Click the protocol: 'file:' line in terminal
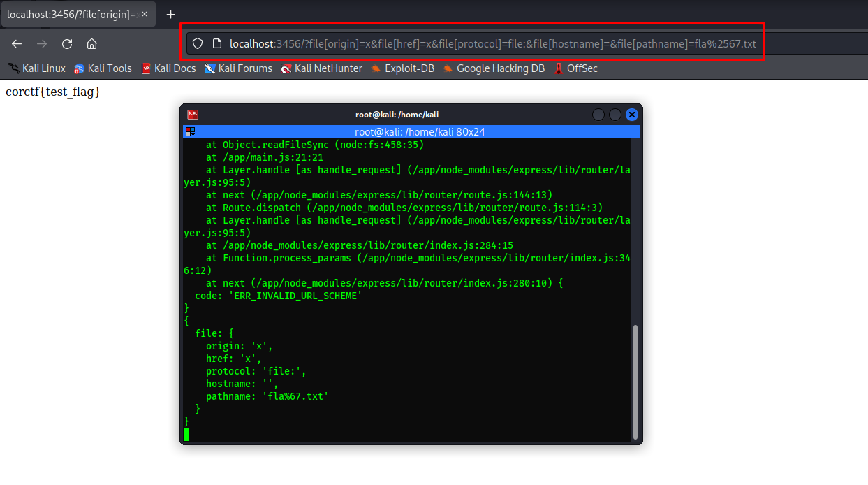868x485 pixels. point(256,371)
